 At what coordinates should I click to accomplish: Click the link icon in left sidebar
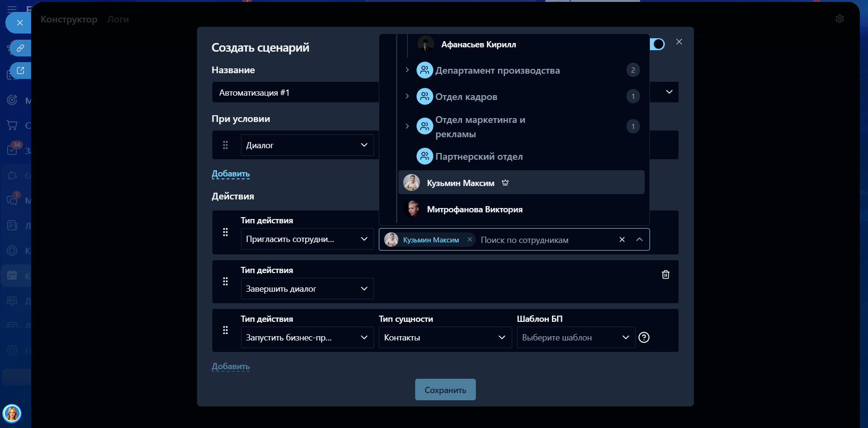click(x=21, y=48)
